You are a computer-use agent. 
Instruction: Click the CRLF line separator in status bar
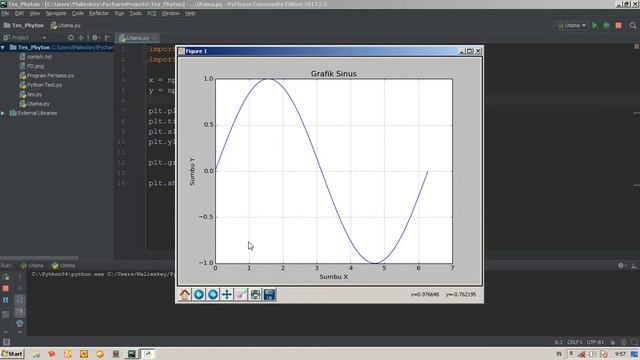click(x=574, y=342)
